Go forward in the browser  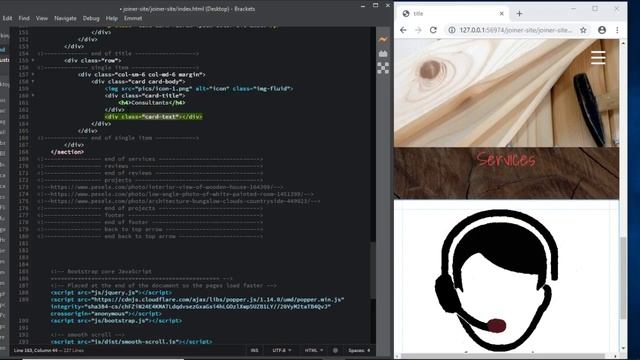[418, 30]
